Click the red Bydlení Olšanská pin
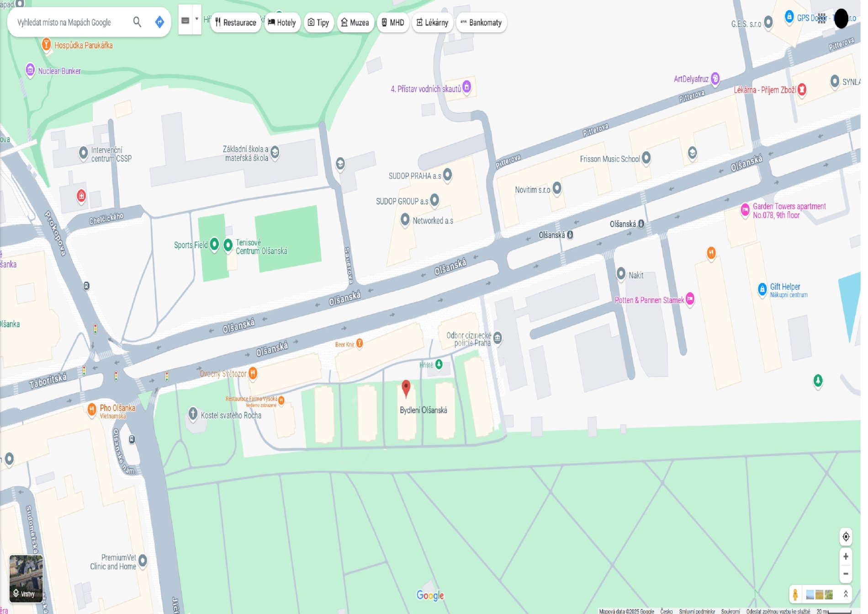This screenshot has width=868, height=614. coord(406,389)
